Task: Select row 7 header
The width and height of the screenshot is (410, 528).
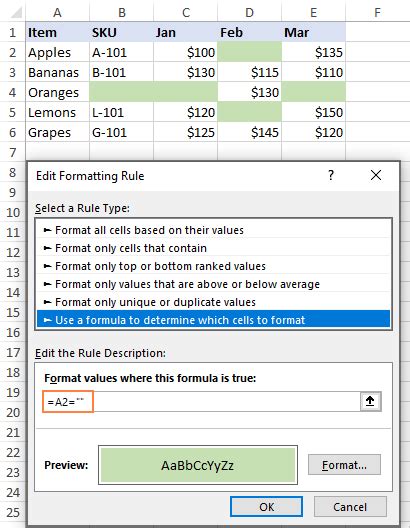Action: (x=13, y=152)
